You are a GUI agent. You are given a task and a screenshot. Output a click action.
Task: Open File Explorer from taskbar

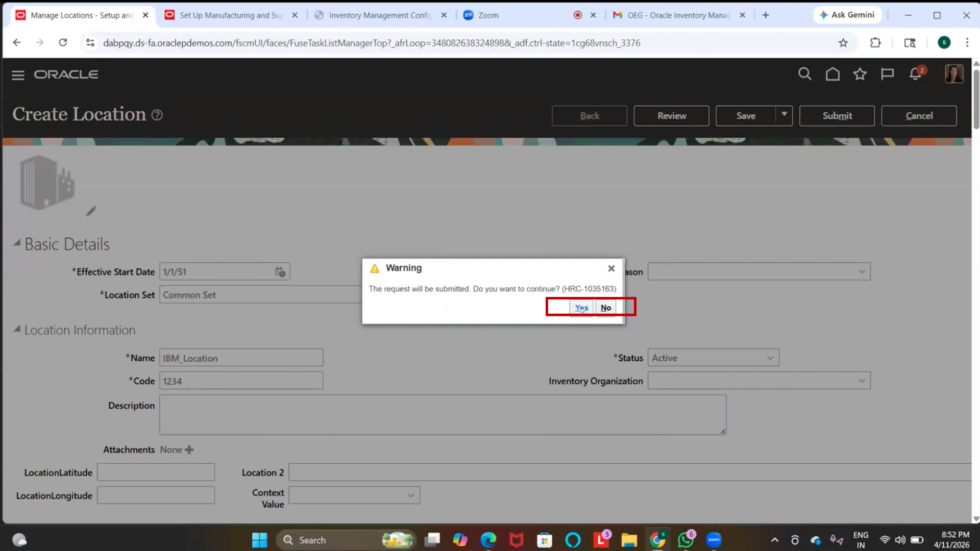629,540
